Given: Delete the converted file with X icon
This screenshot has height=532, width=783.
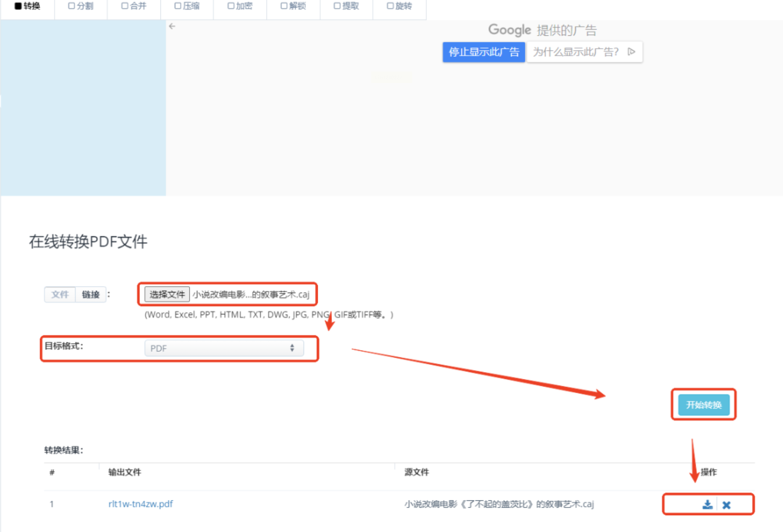Looking at the screenshot, I should tap(727, 505).
